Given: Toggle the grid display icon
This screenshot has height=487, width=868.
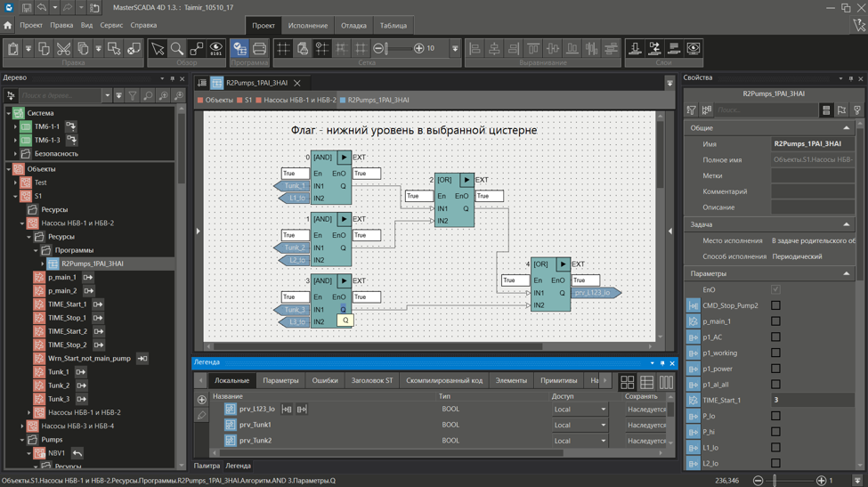Looking at the screenshot, I should pyautogui.click(x=283, y=49).
